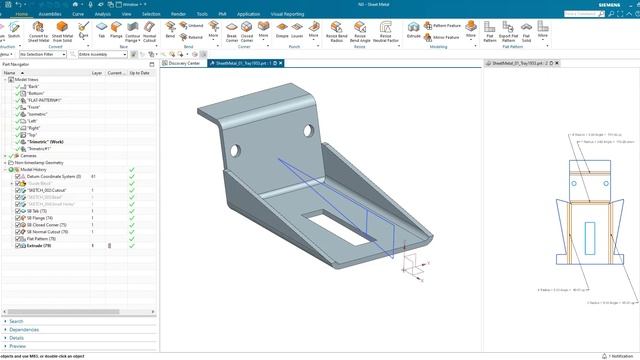
Task: Open More in Flat Pattern group
Action: (x=543, y=31)
